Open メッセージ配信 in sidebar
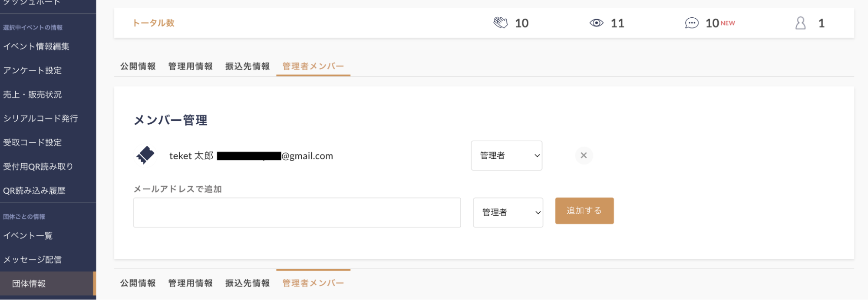This screenshot has width=868, height=300. point(33,260)
